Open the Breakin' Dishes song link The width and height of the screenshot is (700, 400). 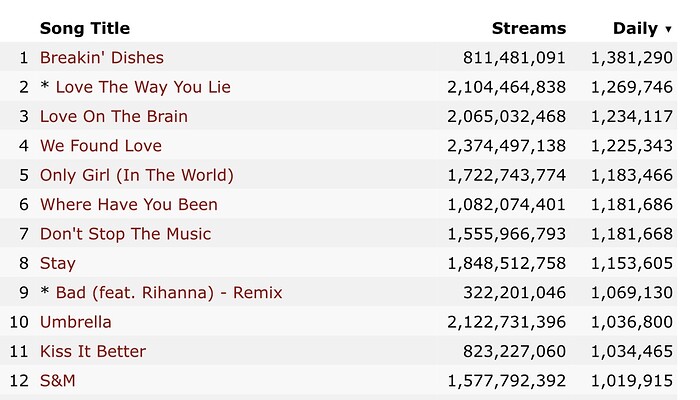(x=101, y=58)
